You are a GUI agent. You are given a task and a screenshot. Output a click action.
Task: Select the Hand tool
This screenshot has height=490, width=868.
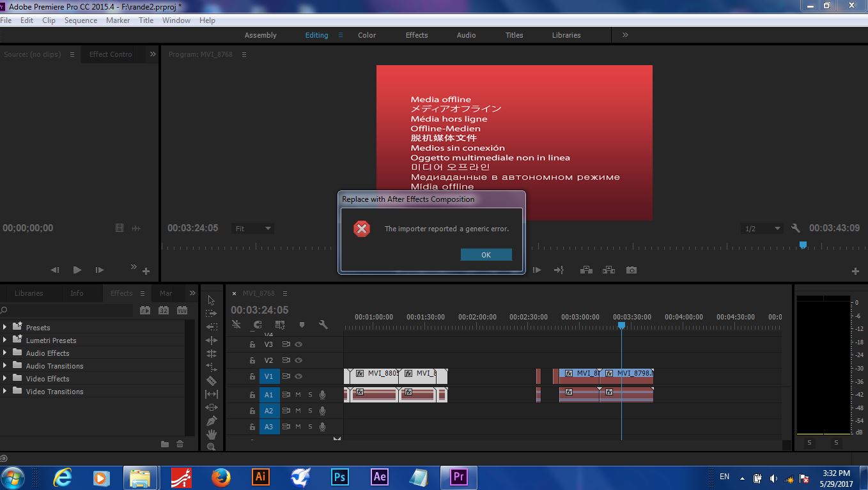coord(212,434)
